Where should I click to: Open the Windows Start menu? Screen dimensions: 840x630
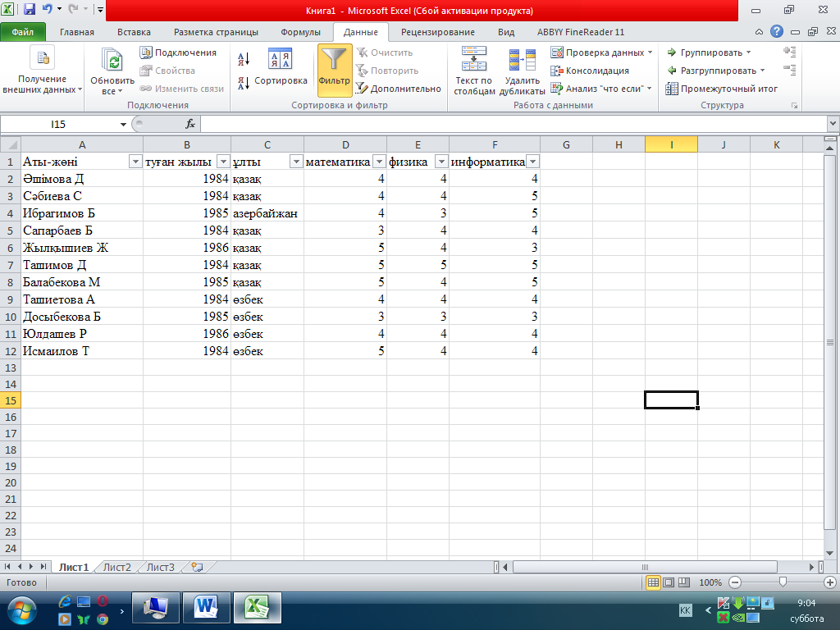point(21,611)
